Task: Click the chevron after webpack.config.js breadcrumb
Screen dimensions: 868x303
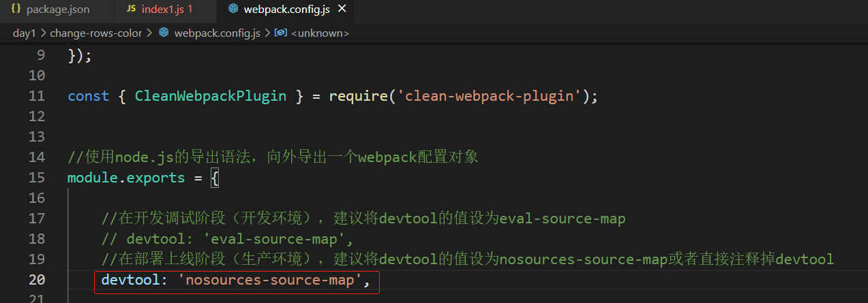Action: click(x=267, y=33)
